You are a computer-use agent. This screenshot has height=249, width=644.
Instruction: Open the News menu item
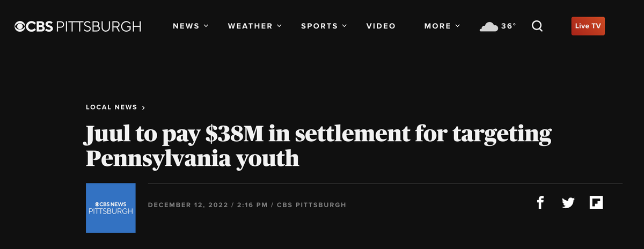[186, 26]
